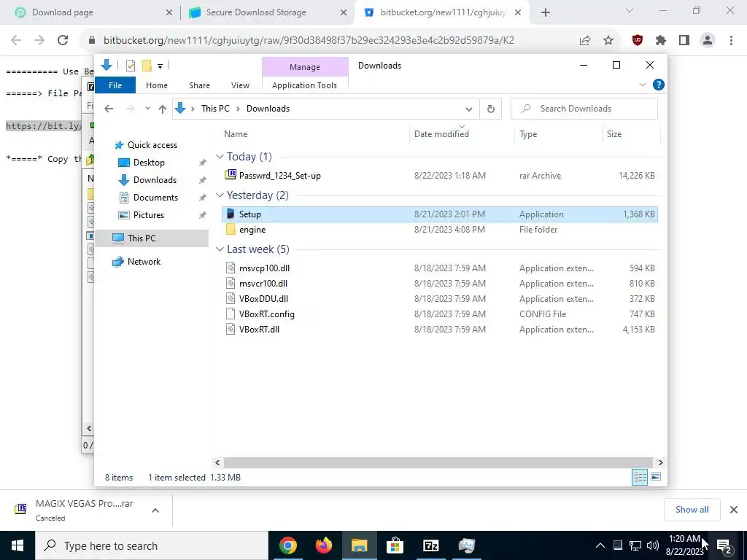Select the msvcp100.dll file
The width and height of the screenshot is (747, 560).
coord(440,268)
